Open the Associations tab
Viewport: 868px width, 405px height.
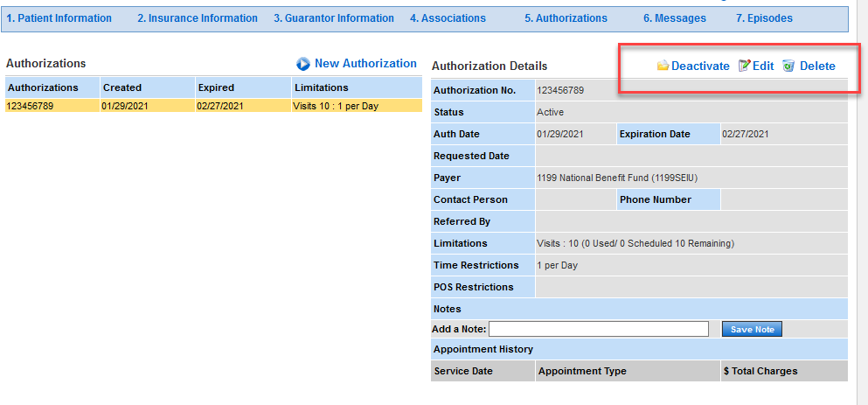click(x=448, y=18)
